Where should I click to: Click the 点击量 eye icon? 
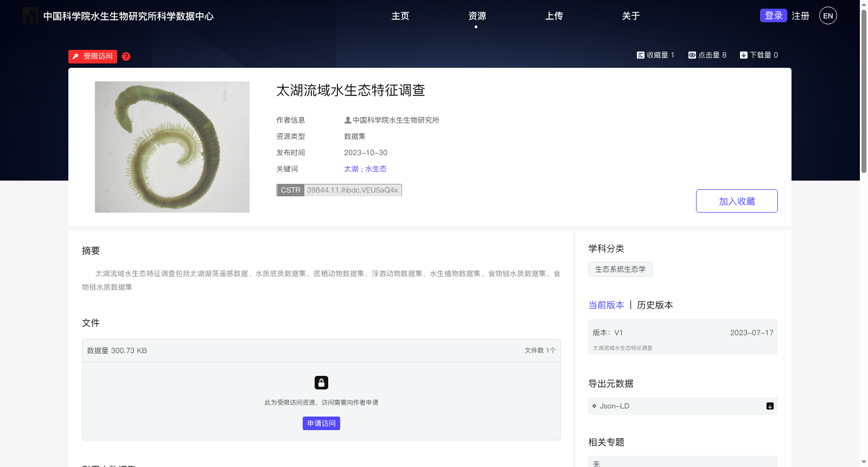692,55
